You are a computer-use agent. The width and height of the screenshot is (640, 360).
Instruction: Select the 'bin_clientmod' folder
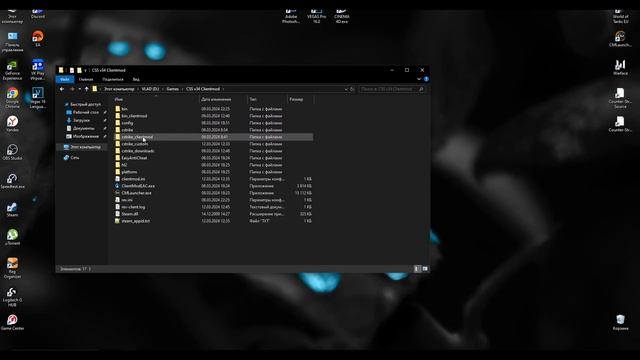(213, 116)
